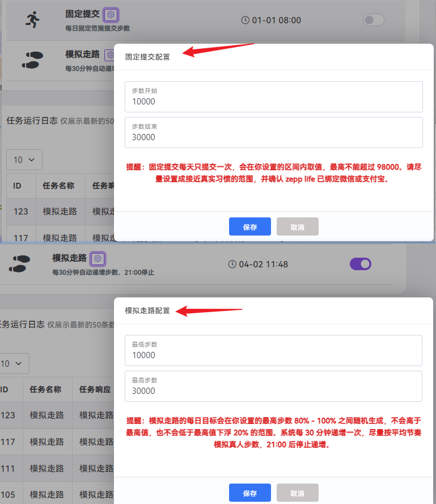Image resolution: width=436 pixels, height=504 pixels.
Task: Open the page-size 10 dropdown in the upper log
Action: (x=24, y=159)
